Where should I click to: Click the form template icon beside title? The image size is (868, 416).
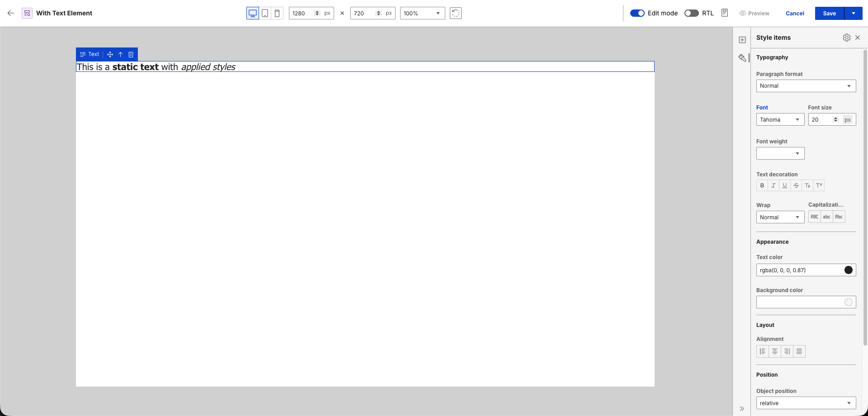pos(27,13)
